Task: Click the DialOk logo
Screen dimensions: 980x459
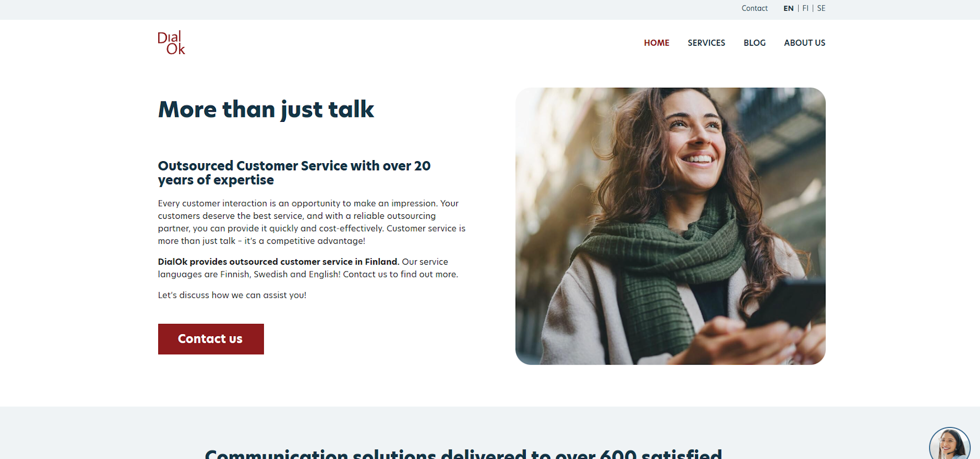Action: (171, 43)
